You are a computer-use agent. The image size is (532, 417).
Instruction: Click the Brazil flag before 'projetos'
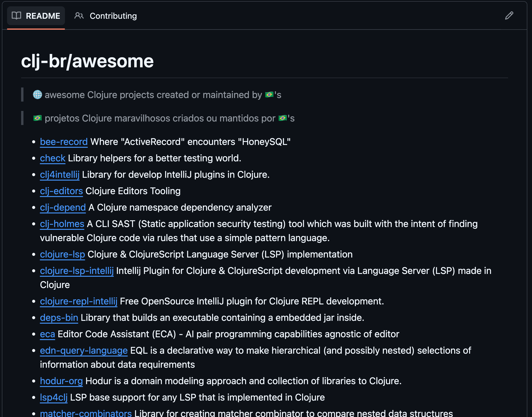coord(37,118)
